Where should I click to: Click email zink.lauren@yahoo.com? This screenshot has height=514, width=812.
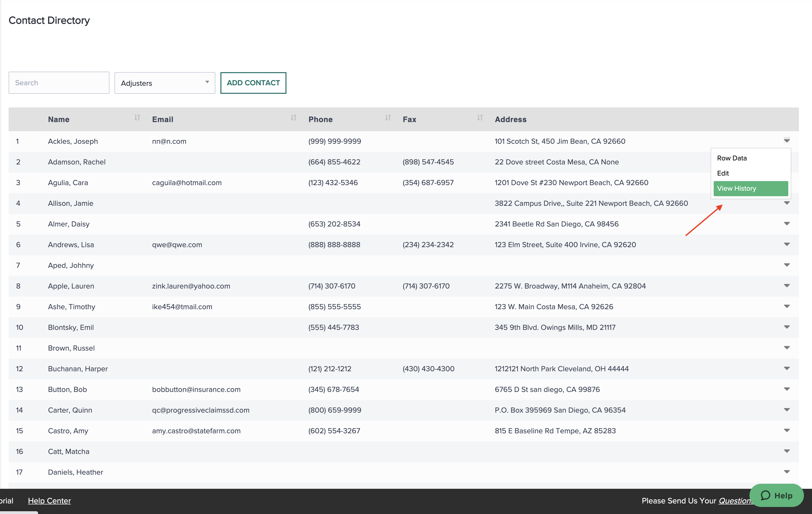click(191, 286)
